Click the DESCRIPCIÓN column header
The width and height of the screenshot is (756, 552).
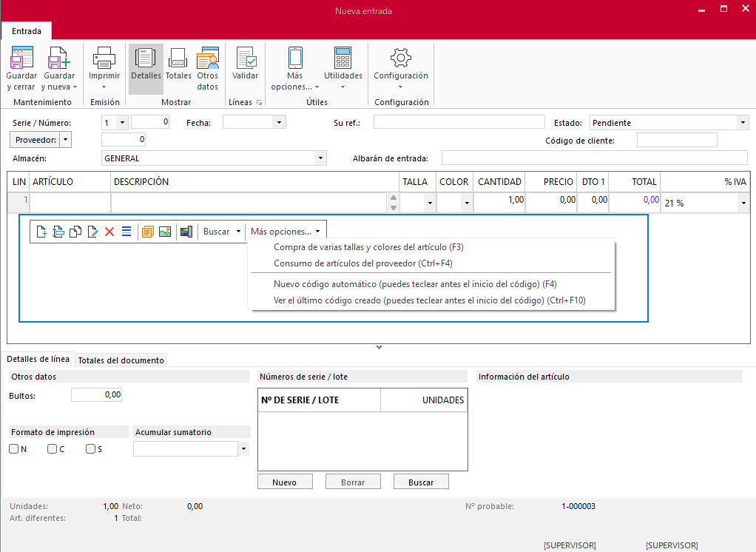255,182
